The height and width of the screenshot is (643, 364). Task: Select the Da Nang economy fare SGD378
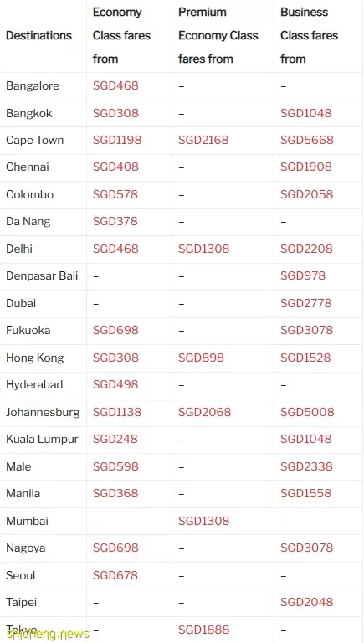(115, 221)
